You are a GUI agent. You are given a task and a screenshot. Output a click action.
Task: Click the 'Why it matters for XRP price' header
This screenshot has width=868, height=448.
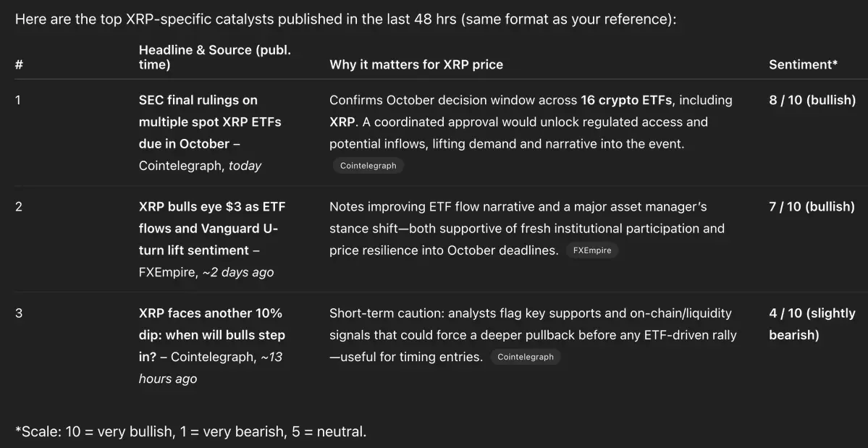point(416,64)
